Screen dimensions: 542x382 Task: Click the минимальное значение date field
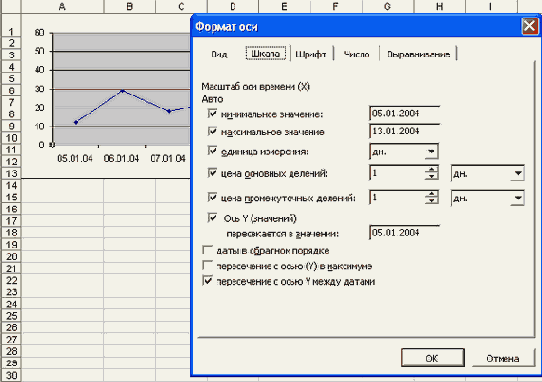pyautogui.click(x=404, y=113)
